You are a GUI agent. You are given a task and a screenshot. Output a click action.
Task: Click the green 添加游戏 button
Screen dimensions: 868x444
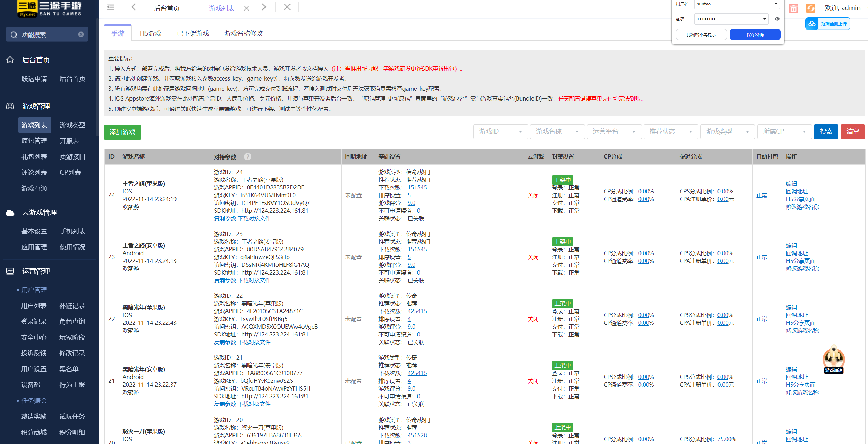click(122, 132)
